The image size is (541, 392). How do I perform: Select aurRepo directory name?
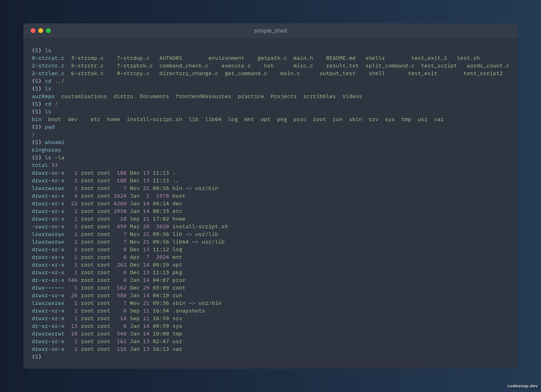tap(43, 96)
